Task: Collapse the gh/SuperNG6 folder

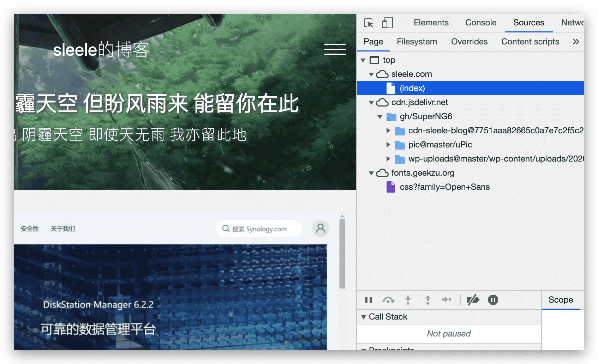Action: pyautogui.click(x=380, y=117)
